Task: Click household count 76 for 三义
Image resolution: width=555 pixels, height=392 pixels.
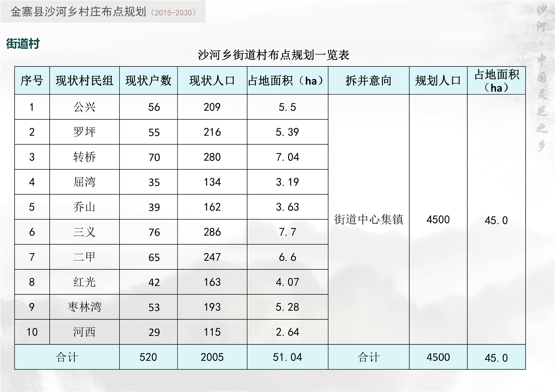Action: [154, 232]
